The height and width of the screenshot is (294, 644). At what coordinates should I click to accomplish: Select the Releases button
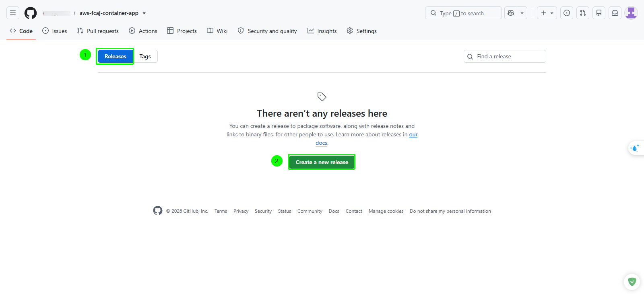[x=115, y=56]
